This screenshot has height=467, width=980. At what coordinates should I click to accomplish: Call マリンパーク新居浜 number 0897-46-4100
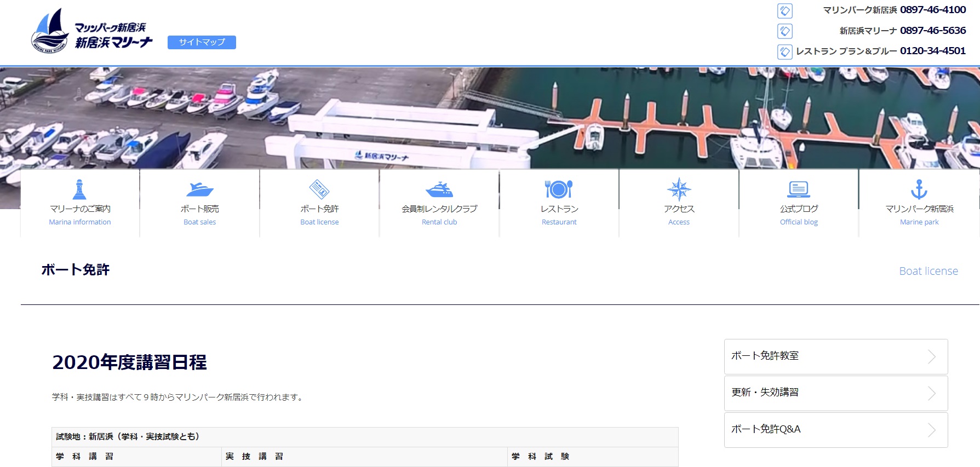point(933,10)
